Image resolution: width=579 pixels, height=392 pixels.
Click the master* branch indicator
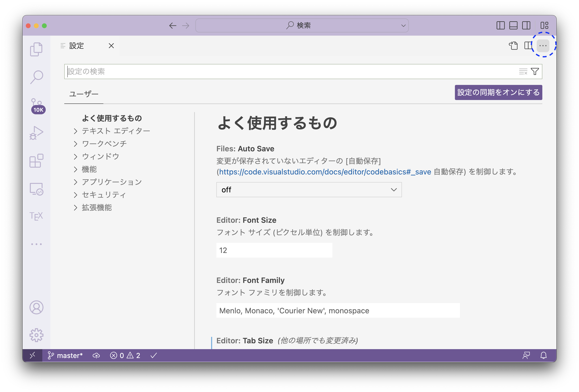pyautogui.click(x=66, y=355)
